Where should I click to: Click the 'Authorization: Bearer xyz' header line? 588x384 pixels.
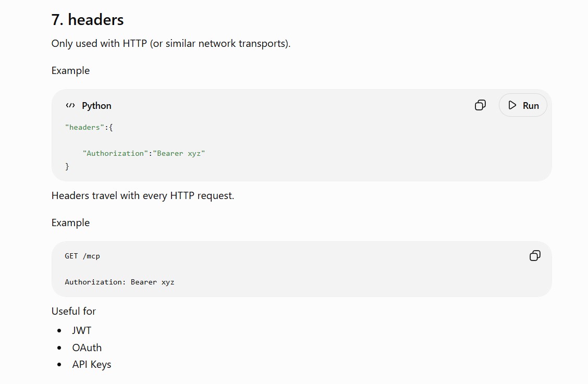tap(119, 282)
